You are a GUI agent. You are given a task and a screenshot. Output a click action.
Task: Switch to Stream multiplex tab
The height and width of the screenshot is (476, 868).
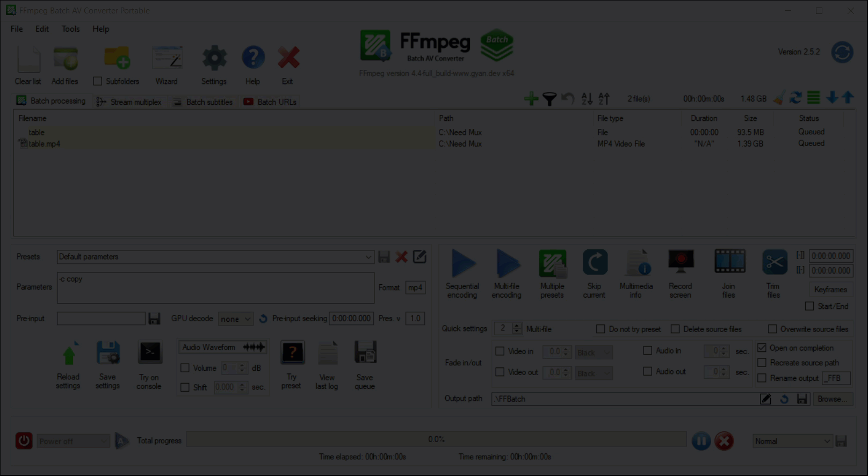click(x=129, y=102)
